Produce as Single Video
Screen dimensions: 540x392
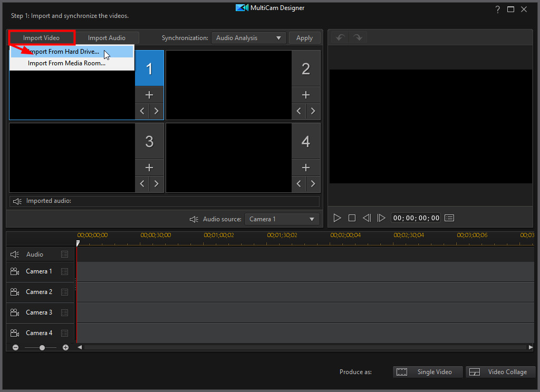(x=428, y=372)
